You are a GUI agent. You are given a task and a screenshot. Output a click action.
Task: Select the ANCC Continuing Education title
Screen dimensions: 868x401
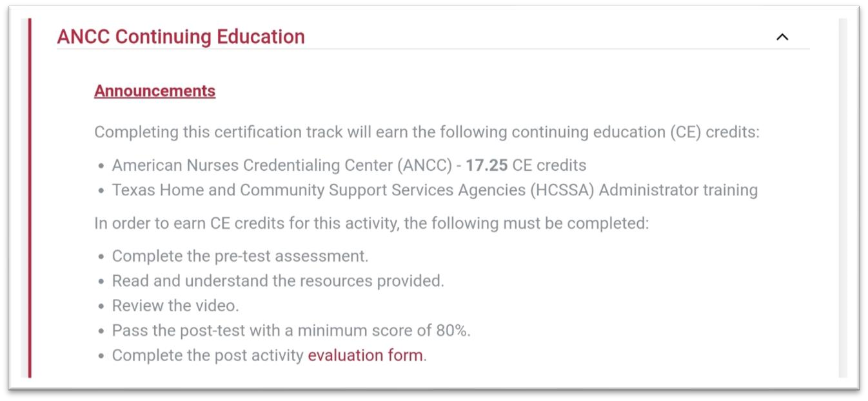(x=181, y=36)
